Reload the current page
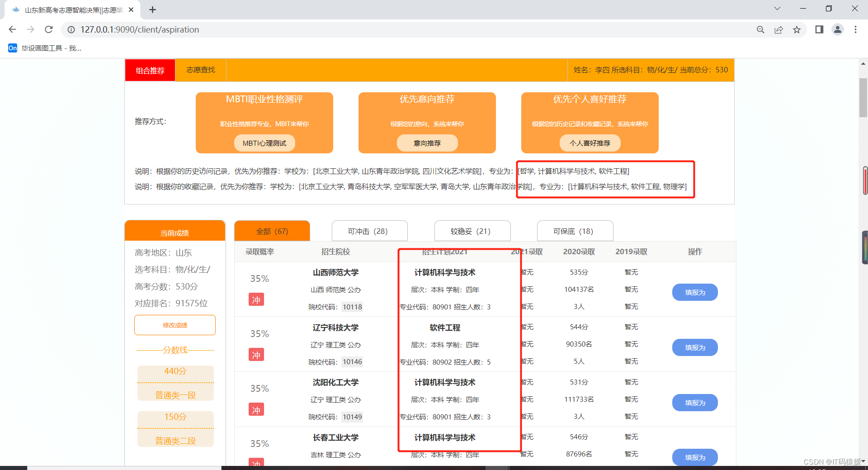The height and width of the screenshot is (470, 868). pos(49,29)
